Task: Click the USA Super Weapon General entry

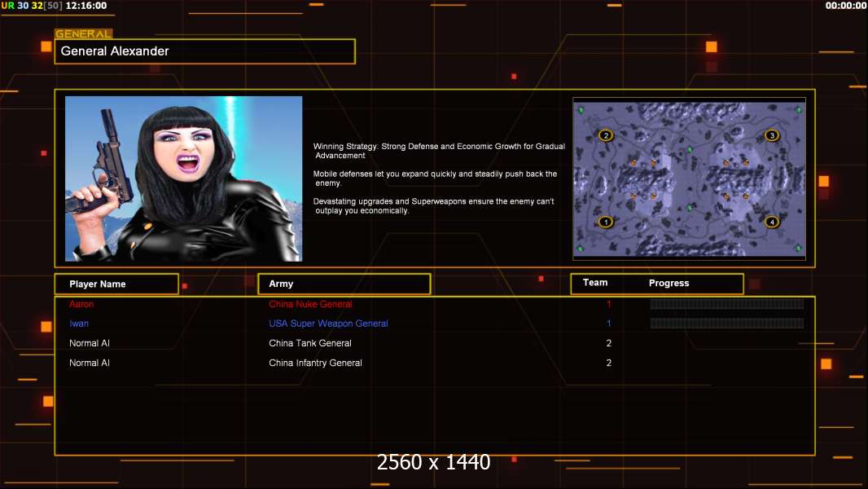Action: (328, 324)
